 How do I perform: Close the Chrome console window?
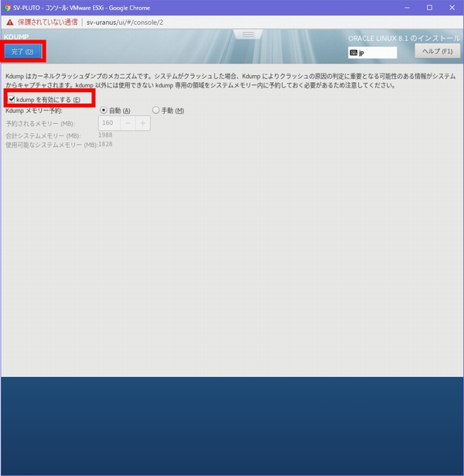pos(452,8)
